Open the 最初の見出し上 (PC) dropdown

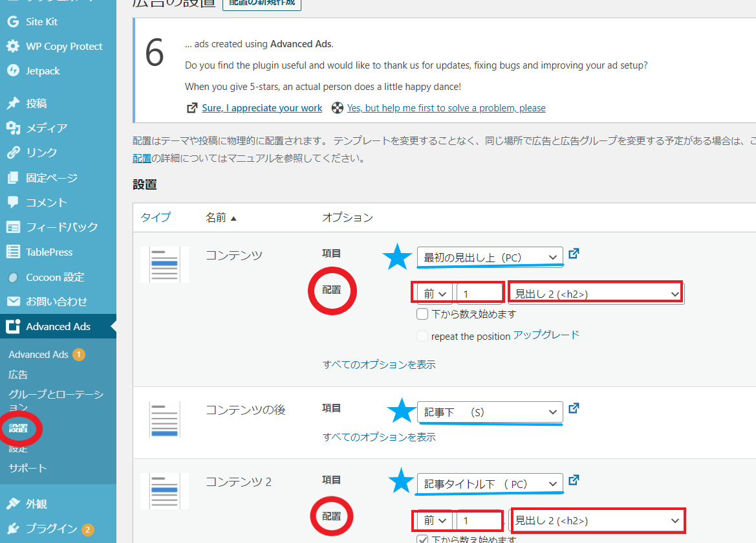490,257
